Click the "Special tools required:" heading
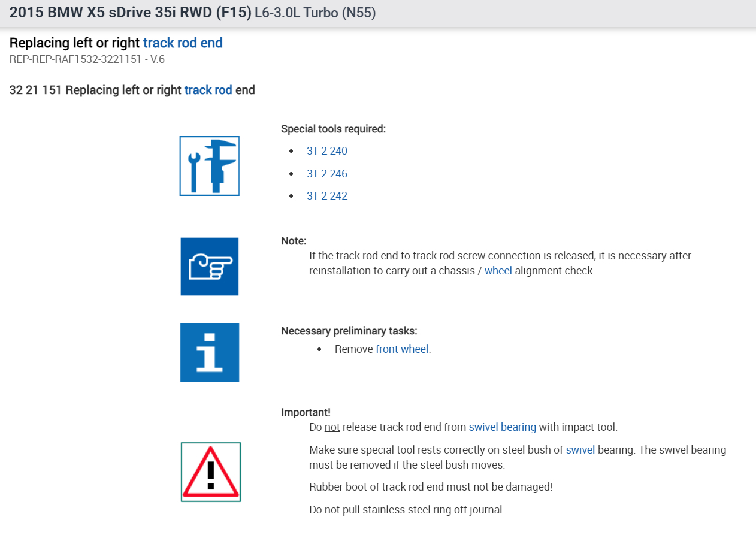 pyautogui.click(x=333, y=129)
